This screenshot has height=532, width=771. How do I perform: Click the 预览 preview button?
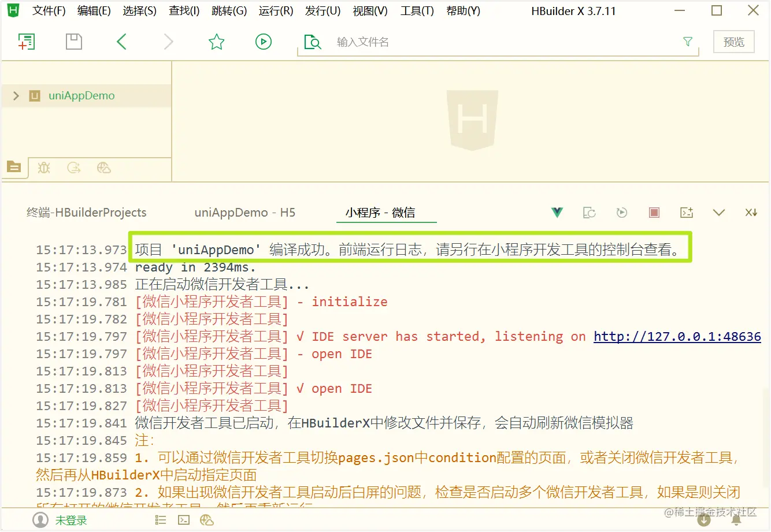pyautogui.click(x=734, y=42)
